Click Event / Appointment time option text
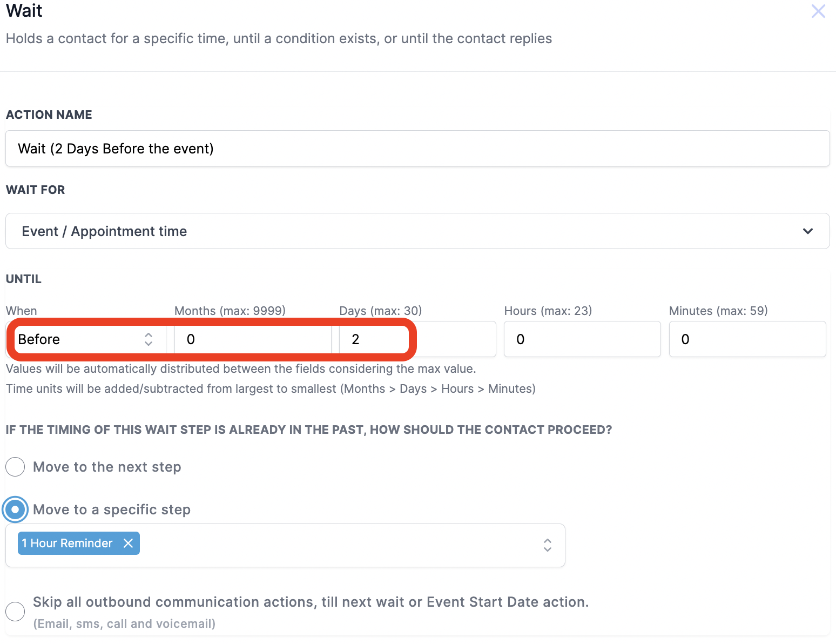Image resolution: width=836 pixels, height=644 pixels. point(104,231)
